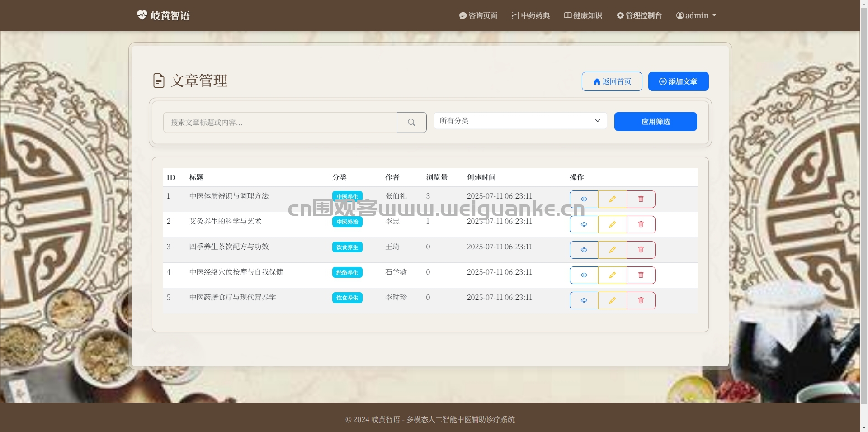This screenshot has width=868, height=432.
Task: Click the eye view icon for article 4
Action: click(584, 275)
